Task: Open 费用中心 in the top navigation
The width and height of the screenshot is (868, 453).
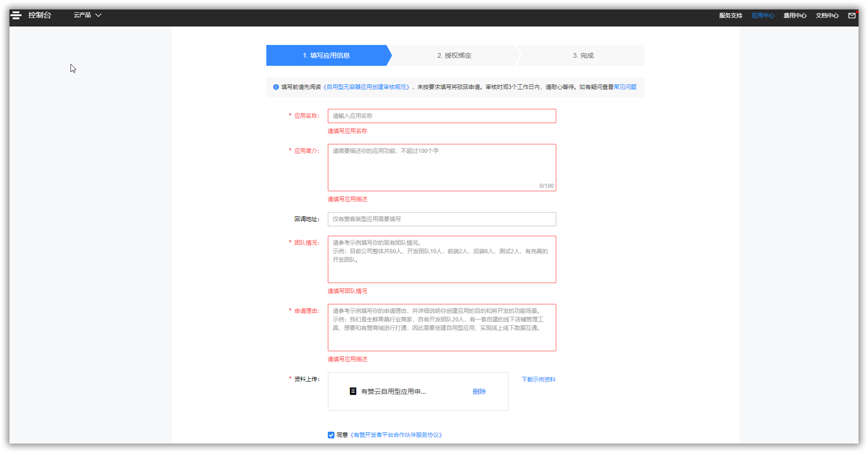Action: pyautogui.click(x=795, y=16)
